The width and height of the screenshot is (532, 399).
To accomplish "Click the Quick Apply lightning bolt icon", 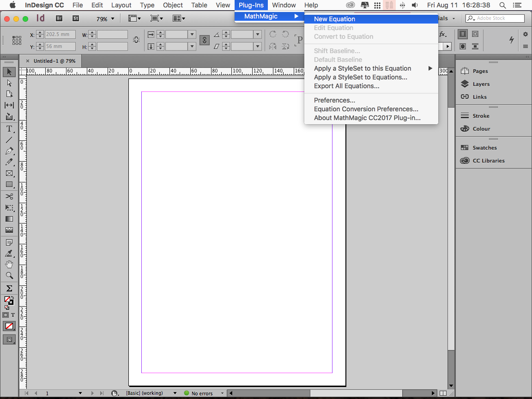I will pyautogui.click(x=512, y=40).
